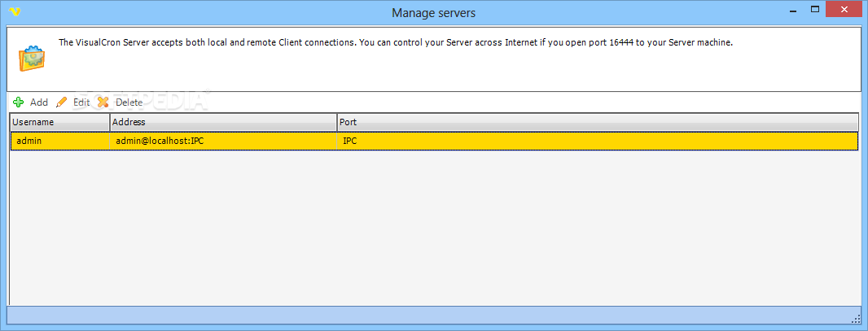Maximize the Manage servers window
868x331 pixels.
[x=815, y=10]
